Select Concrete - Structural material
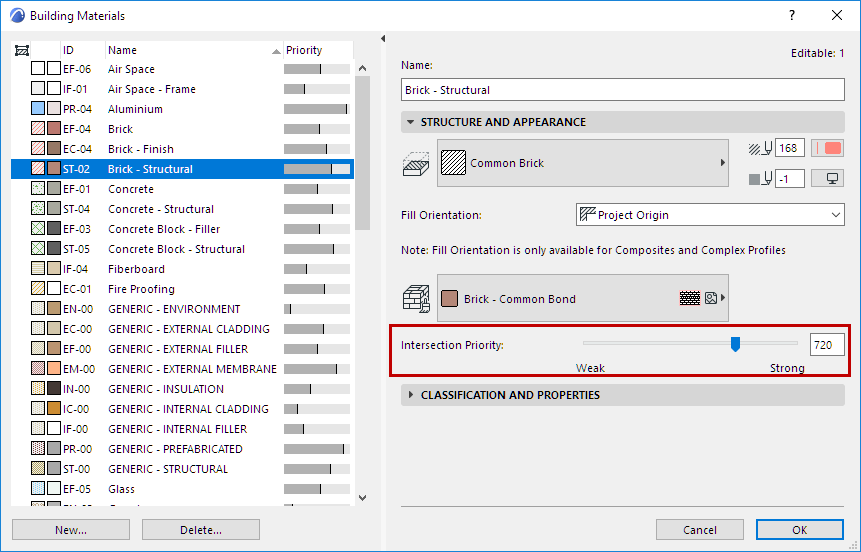Viewport: 861px width, 552px height. [182, 209]
